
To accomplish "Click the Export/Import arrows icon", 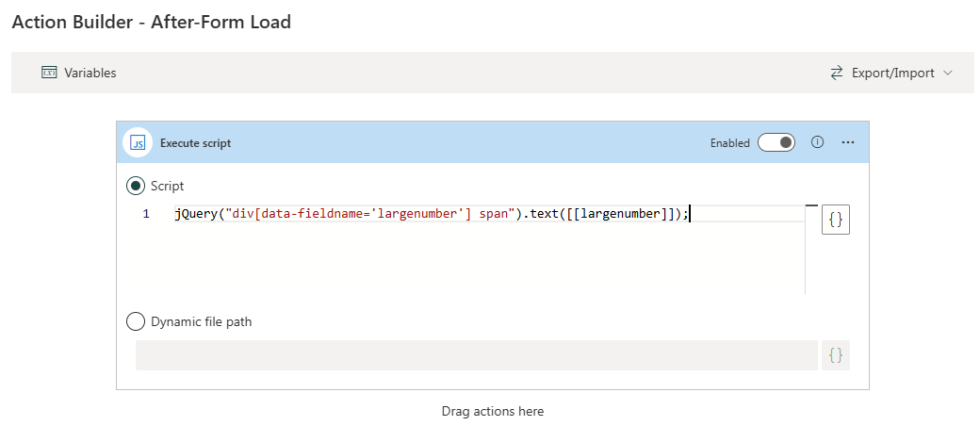I will (836, 73).
